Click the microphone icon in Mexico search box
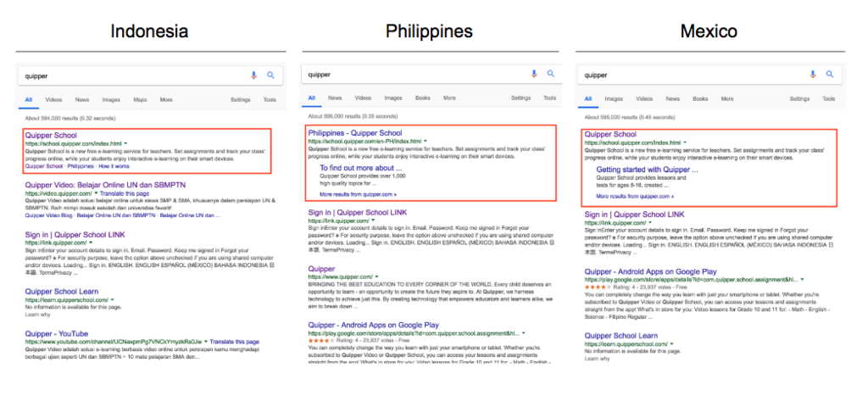The width and height of the screenshot is (868, 407). (x=813, y=75)
